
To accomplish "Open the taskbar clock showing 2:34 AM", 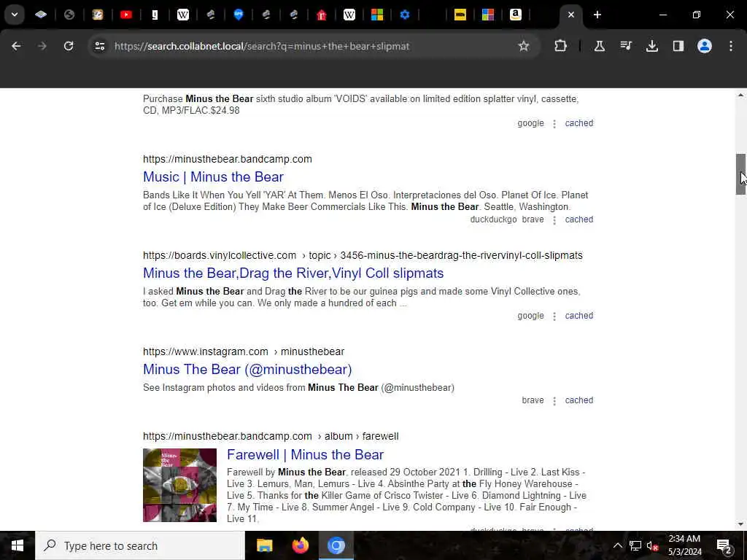I will [684, 545].
